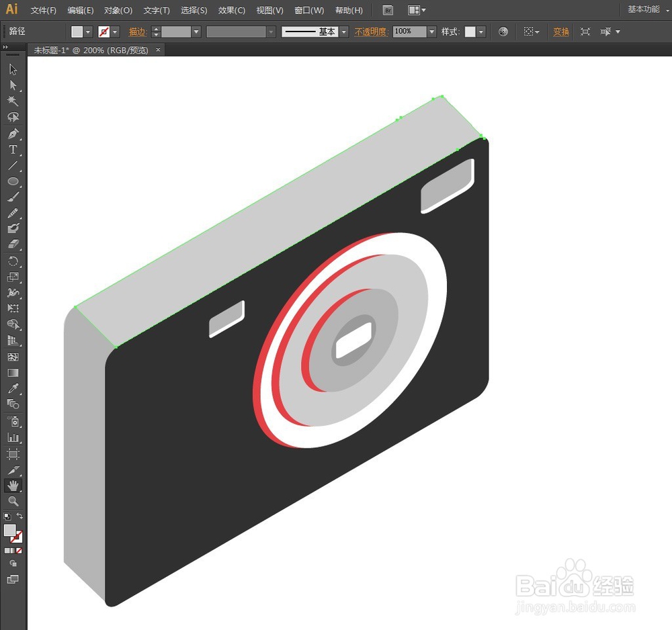This screenshot has width=672, height=630.
Task: Click the 100% opacity input field
Action: [410, 32]
